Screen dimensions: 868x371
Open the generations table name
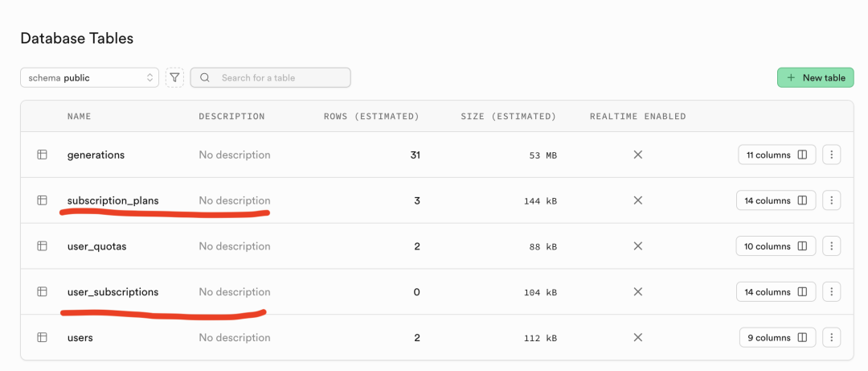point(96,155)
